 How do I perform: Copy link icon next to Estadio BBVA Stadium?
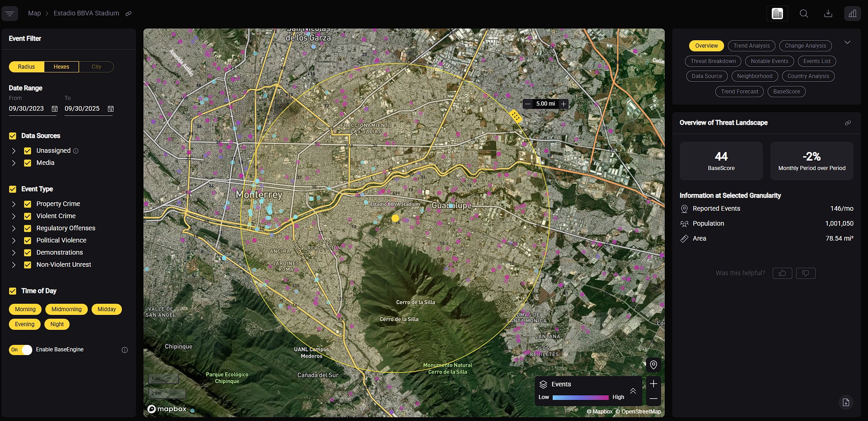coord(128,14)
